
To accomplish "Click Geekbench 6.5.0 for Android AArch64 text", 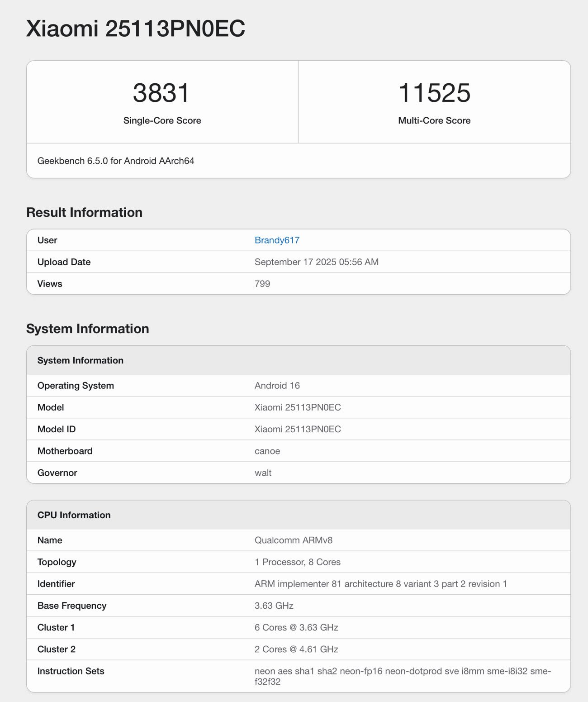I will pyautogui.click(x=116, y=161).
